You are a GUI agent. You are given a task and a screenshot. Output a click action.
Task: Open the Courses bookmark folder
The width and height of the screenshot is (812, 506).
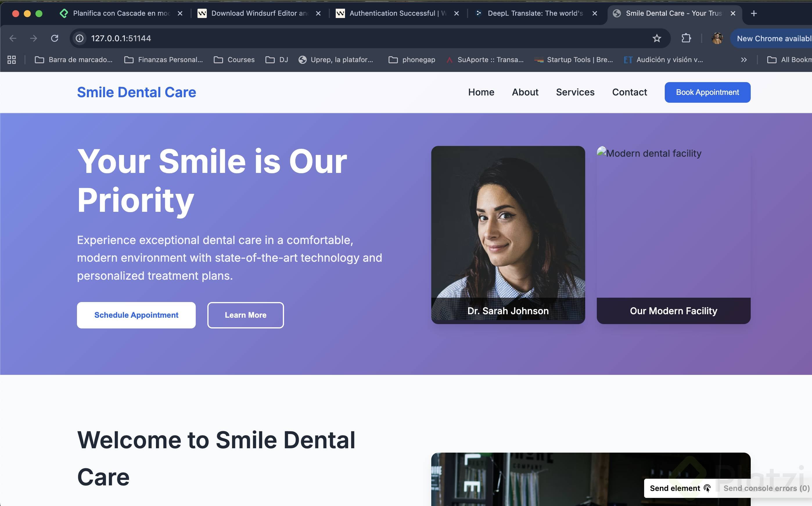(x=234, y=59)
